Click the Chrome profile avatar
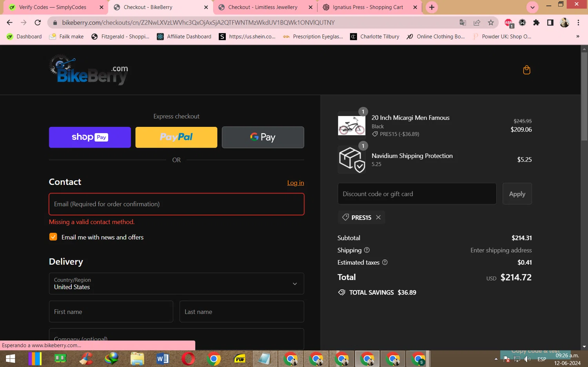Image resolution: width=588 pixels, height=367 pixels. (x=564, y=23)
